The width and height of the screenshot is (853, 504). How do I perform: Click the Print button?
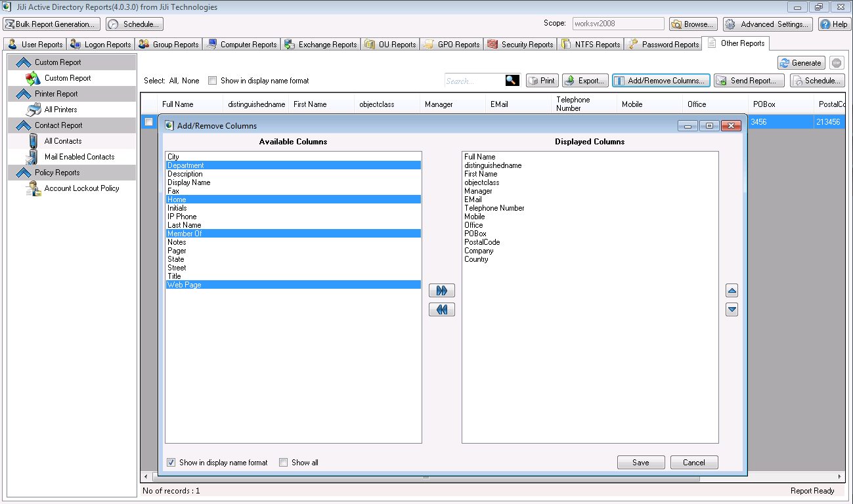(542, 81)
